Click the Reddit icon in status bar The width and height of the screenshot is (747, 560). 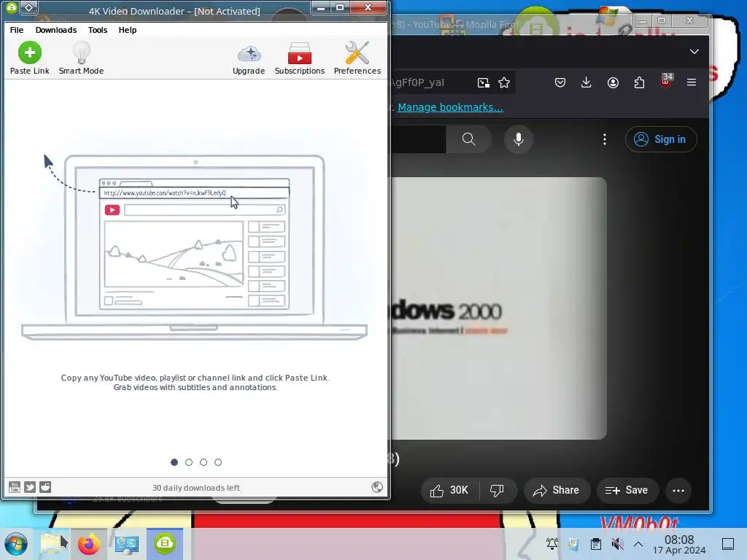pyautogui.click(x=45, y=486)
